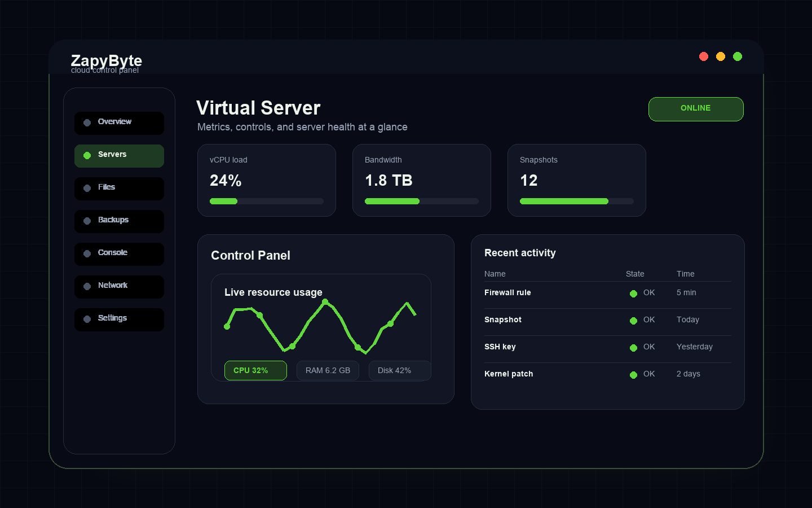Viewport: 812px width, 508px height.
Task: Click the dot icon beside Console
Action: (87, 254)
